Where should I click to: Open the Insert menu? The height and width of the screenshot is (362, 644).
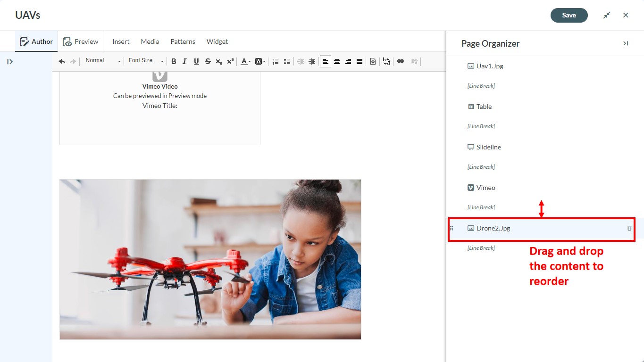[x=121, y=41]
